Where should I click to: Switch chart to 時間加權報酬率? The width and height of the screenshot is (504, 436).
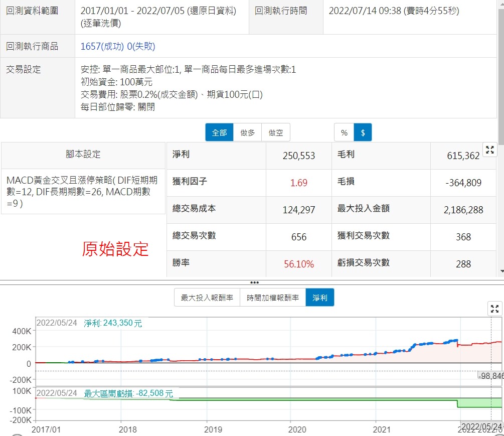[x=273, y=298]
